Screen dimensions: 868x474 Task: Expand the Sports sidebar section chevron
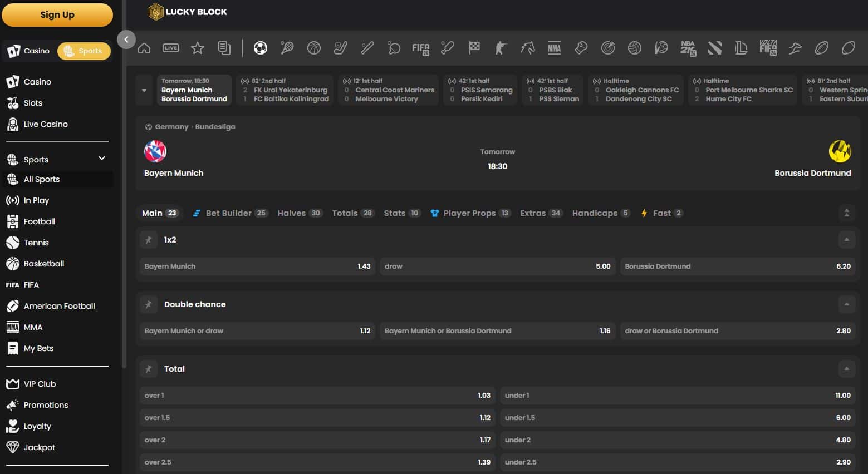point(102,159)
